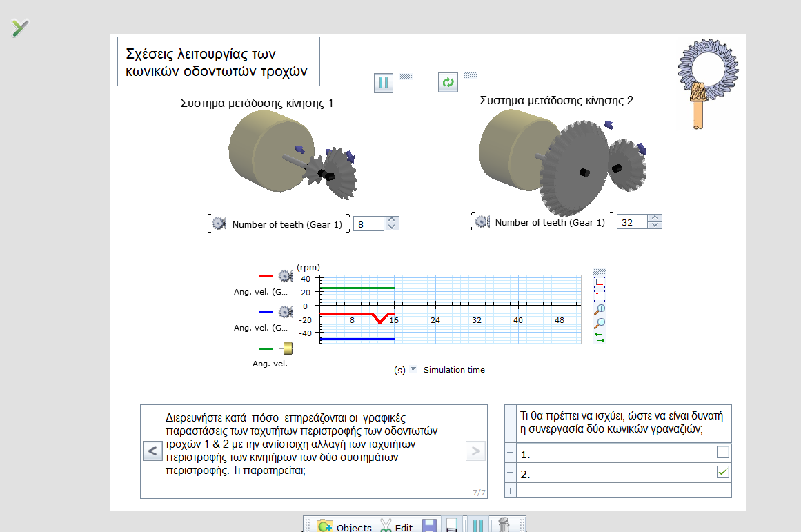Click the pause icon in bottom toolbar
This screenshot has width=801, height=532.
click(x=478, y=526)
